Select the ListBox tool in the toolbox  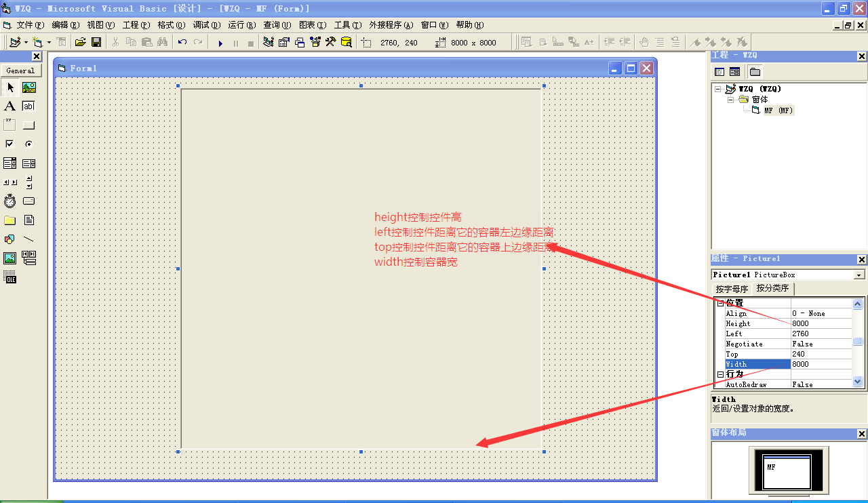coord(29,163)
